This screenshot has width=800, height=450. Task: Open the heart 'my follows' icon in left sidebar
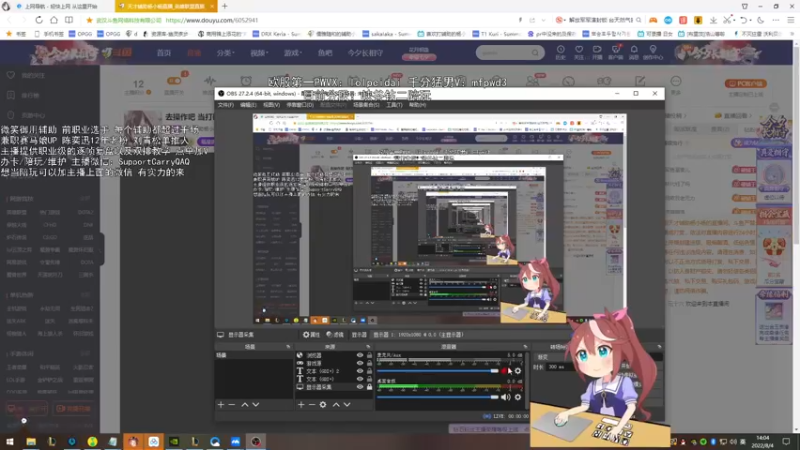pyautogui.click(x=11, y=75)
